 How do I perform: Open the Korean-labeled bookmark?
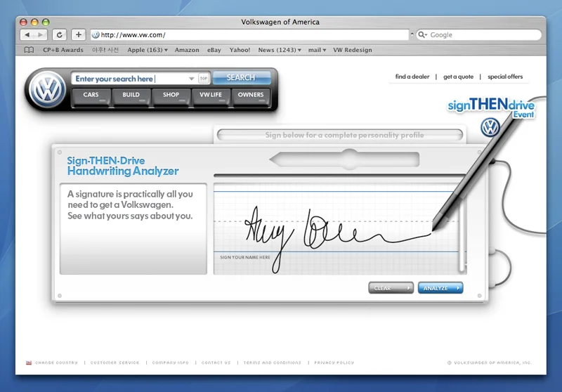tap(105, 50)
